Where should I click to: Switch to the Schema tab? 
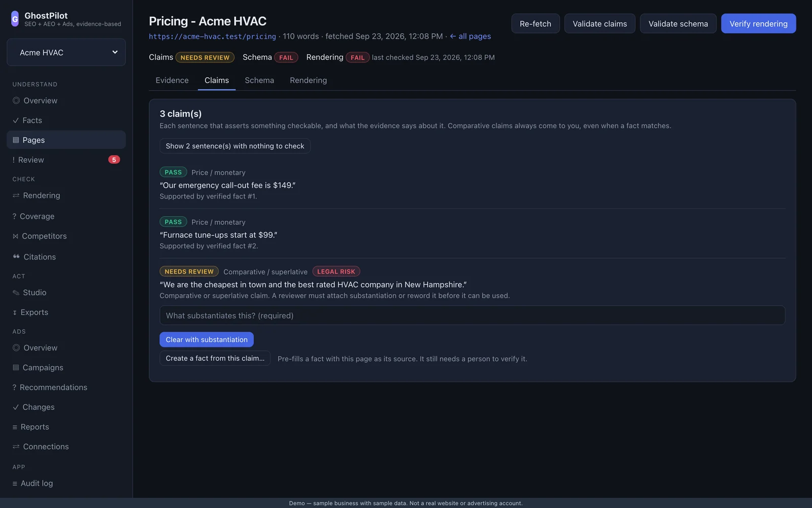click(259, 80)
